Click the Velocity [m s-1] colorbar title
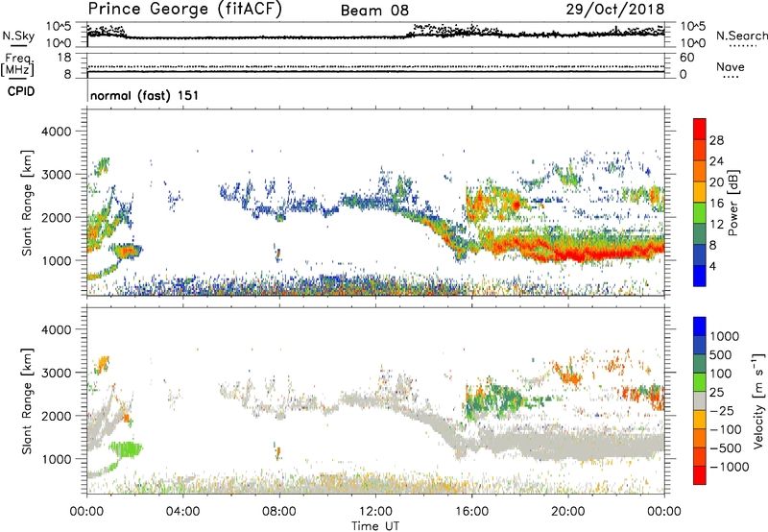This screenshot has width=768, height=532. [758, 400]
